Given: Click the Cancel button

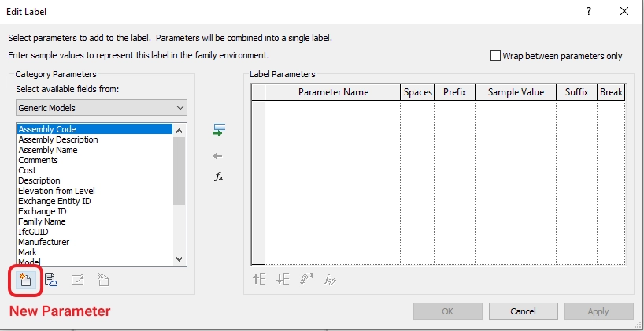Looking at the screenshot, I should pos(523,311).
